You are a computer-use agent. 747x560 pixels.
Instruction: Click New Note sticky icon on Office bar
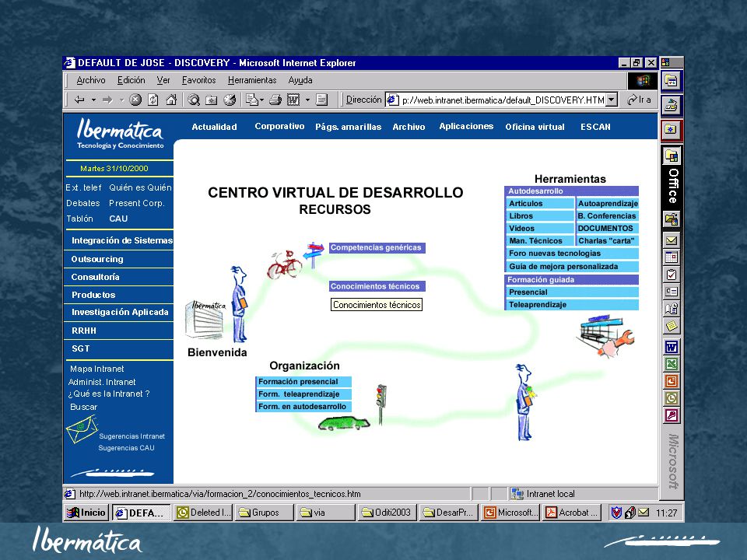(x=672, y=326)
